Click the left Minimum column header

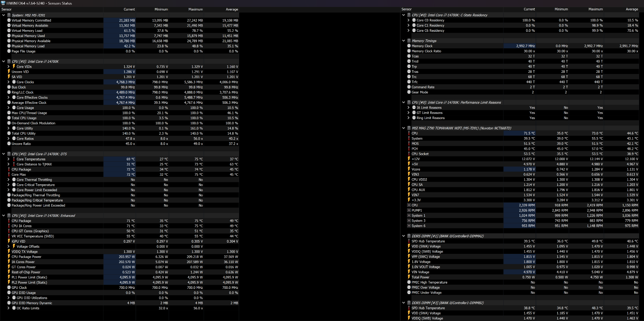pyautogui.click(x=161, y=9)
